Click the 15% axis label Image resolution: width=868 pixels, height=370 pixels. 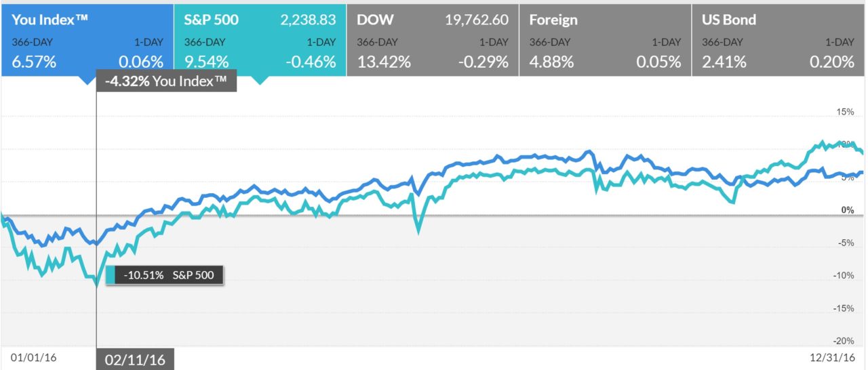[844, 112]
